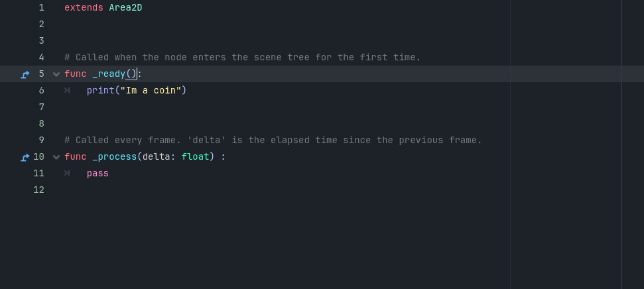Click the delta parameter in _process
This screenshot has width=644, height=289.
(x=157, y=157)
